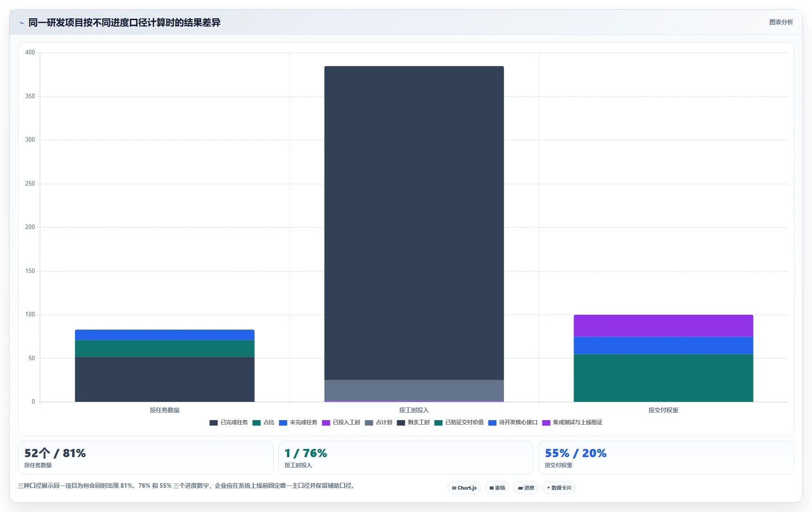The height and width of the screenshot is (512, 812).
Task: Click the 50 y-axis value
Action: click(32, 358)
